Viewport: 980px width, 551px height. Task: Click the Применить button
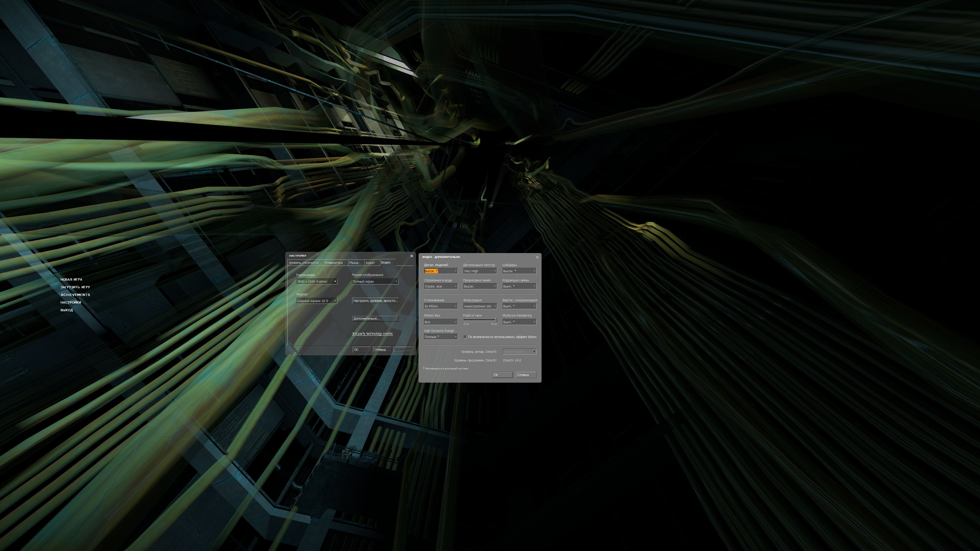[402, 350]
